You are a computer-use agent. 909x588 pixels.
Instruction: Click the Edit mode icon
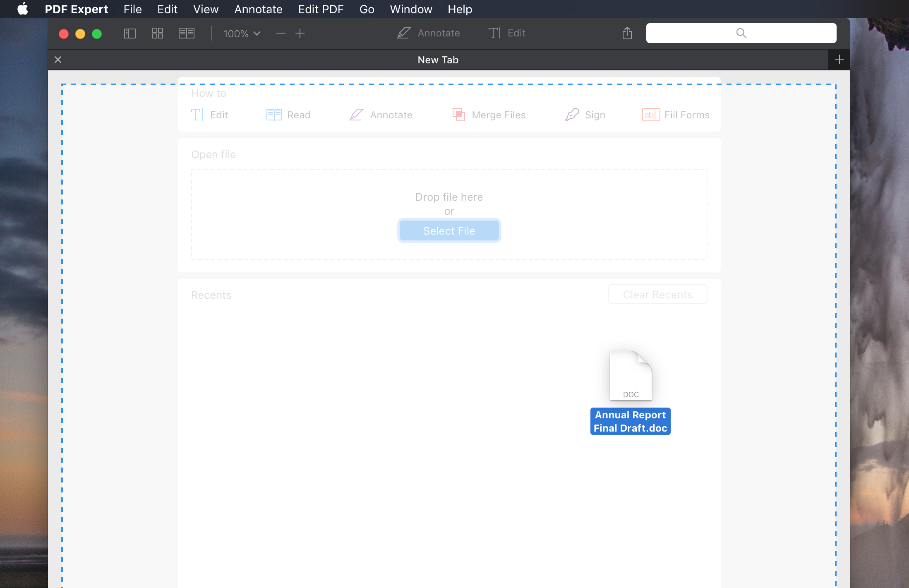[x=494, y=33]
